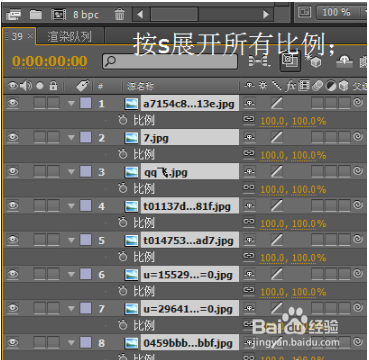Select layer named 7.jpg
The image size is (369, 360).
190,138
